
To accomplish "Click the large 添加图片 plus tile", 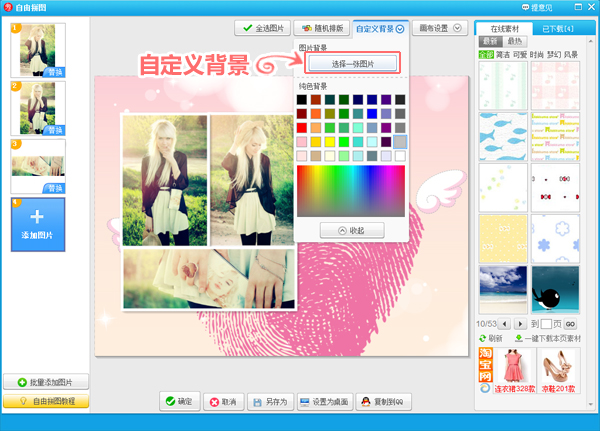I will (x=38, y=223).
